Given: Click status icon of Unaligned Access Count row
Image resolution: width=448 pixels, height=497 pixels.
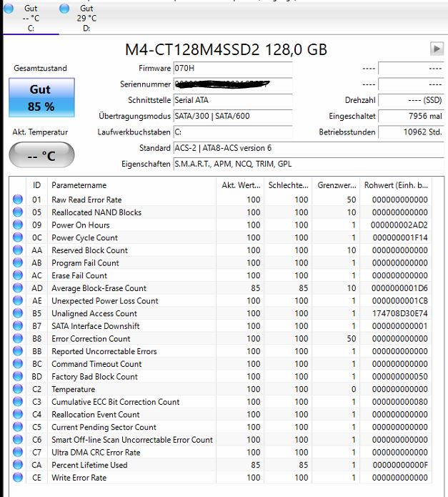Looking at the screenshot, I should (18, 313).
